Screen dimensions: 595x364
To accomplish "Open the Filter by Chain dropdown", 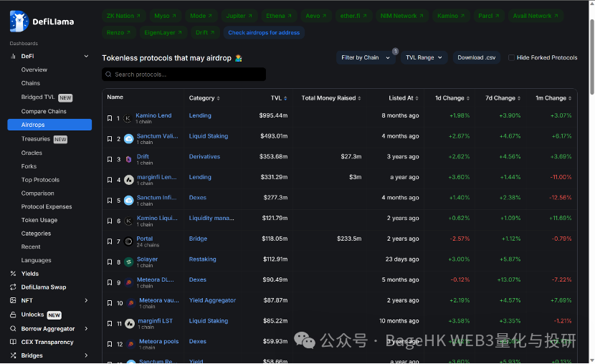I will click(x=366, y=57).
